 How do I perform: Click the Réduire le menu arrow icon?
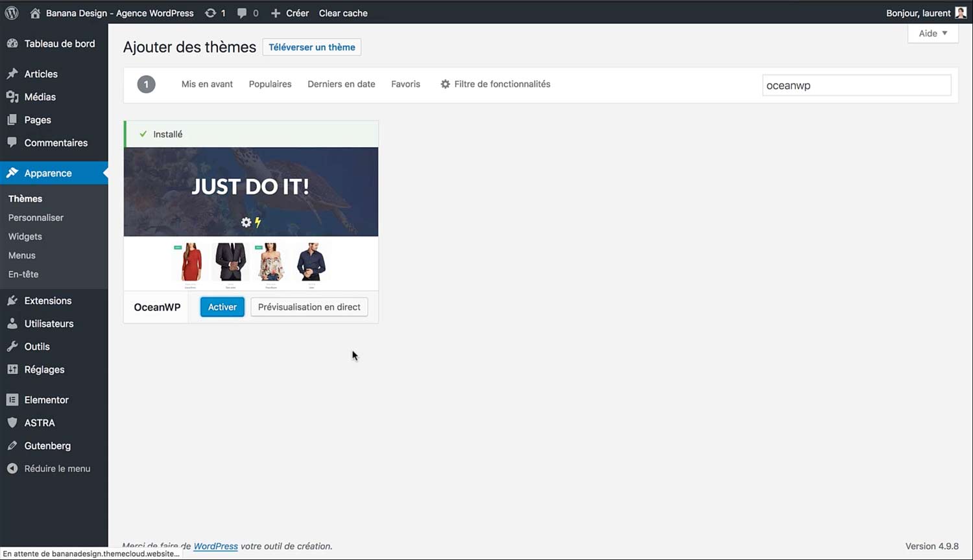point(12,469)
